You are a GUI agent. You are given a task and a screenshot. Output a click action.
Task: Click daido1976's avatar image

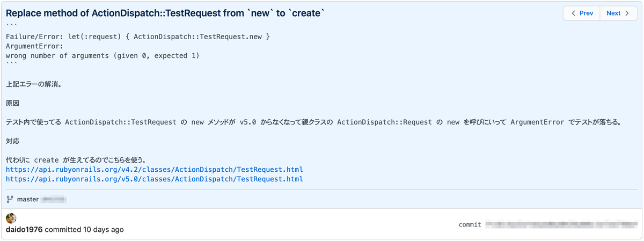(x=11, y=218)
